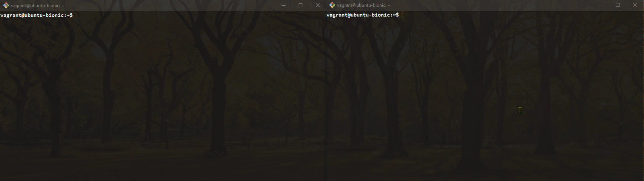The width and height of the screenshot is (644, 181).
Task: Click the left terminal's vagrant@ubuntu-bionic prompt
Action: coord(37,15)
